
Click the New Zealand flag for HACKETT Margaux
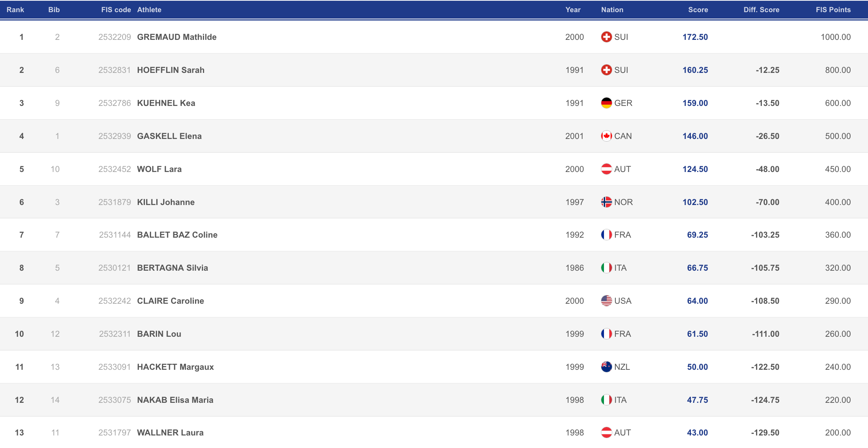click(606, 367)
